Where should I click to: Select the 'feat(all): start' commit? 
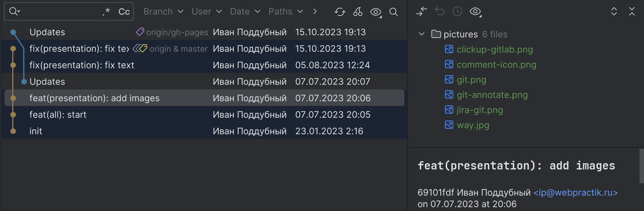click(58, 115)
